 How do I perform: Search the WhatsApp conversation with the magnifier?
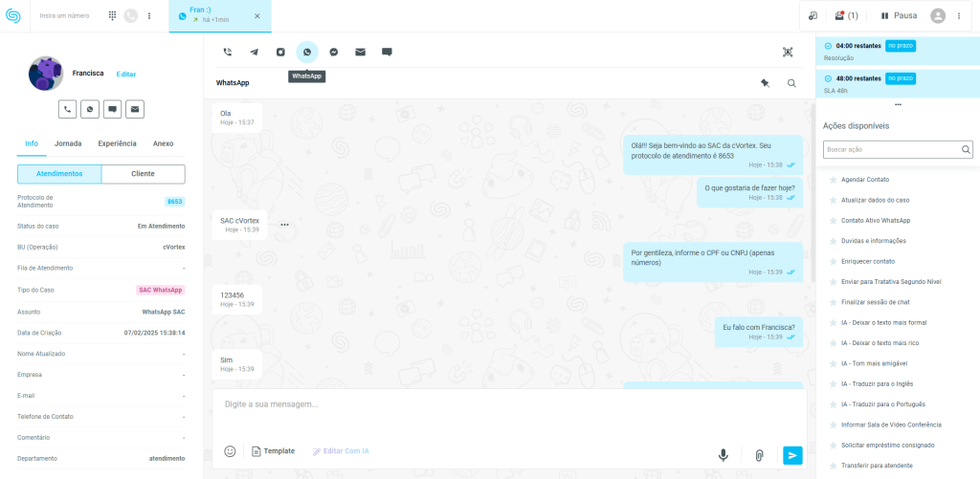791,83
